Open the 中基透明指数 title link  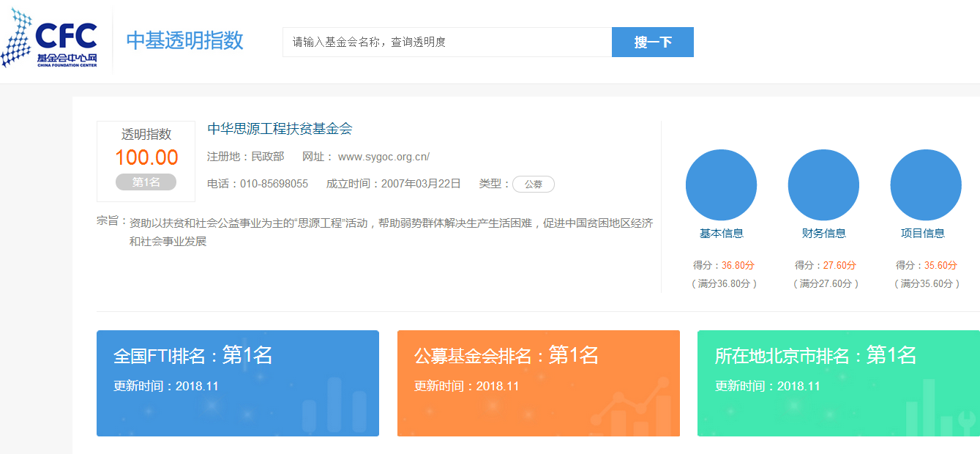point(184,41)
